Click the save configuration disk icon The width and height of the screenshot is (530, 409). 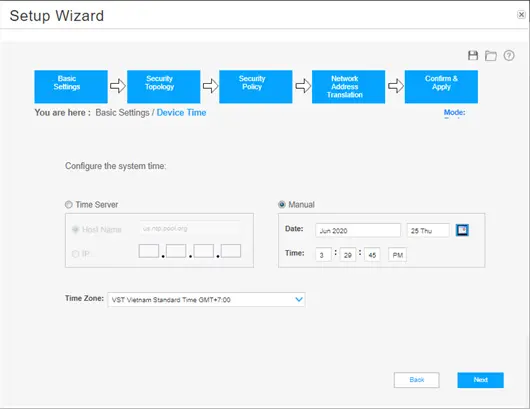(473, 55)
